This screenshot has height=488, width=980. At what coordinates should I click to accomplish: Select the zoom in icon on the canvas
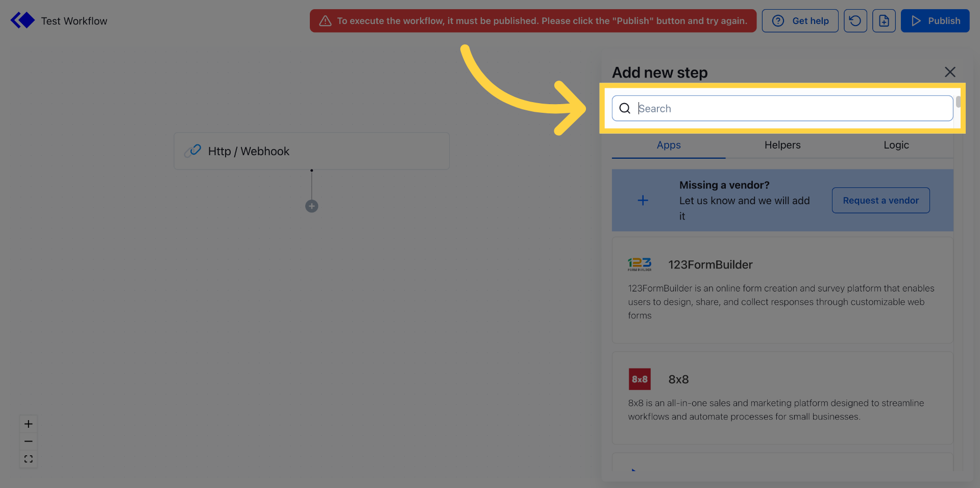coord(28,424)
